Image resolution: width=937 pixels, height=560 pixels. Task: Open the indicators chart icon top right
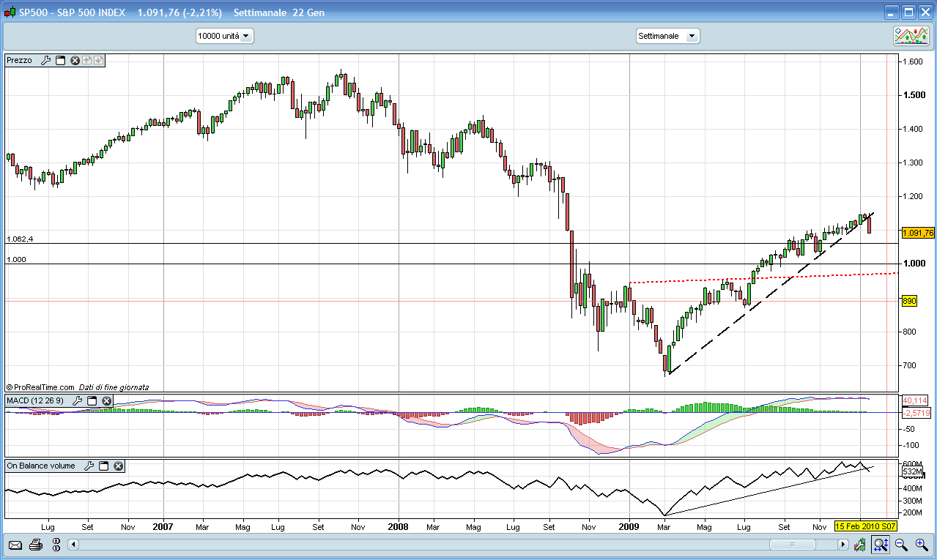coord(911,35)
